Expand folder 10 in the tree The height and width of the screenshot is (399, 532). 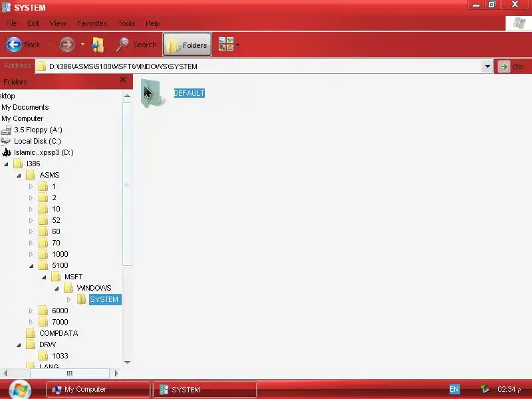31,209
